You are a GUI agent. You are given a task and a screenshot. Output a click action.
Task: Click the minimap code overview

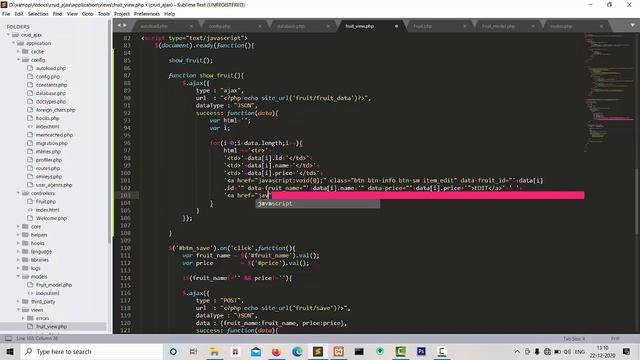pyautogui.click(x=608, y=94)
